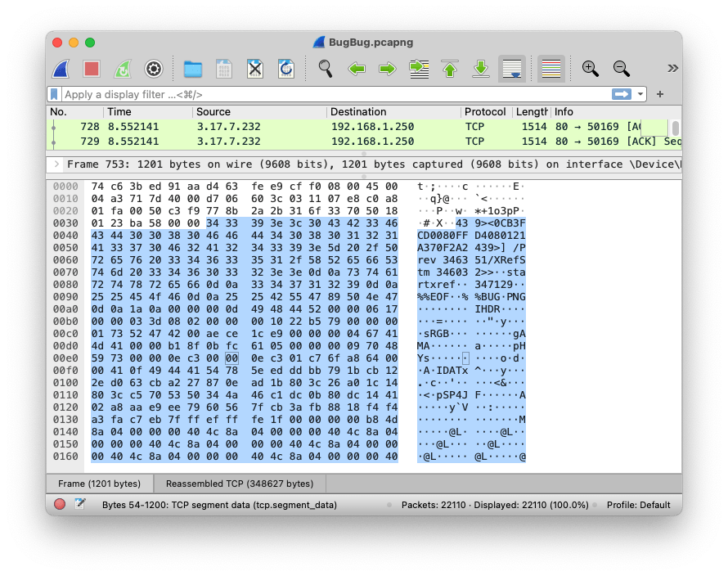
Task: Click ASCII text 'rtxref' in row 0080
Action: (x=437, y=285)
